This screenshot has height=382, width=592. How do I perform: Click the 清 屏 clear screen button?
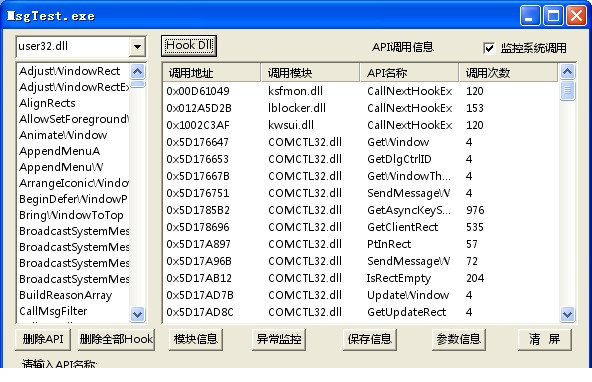[x=544, y=339]
